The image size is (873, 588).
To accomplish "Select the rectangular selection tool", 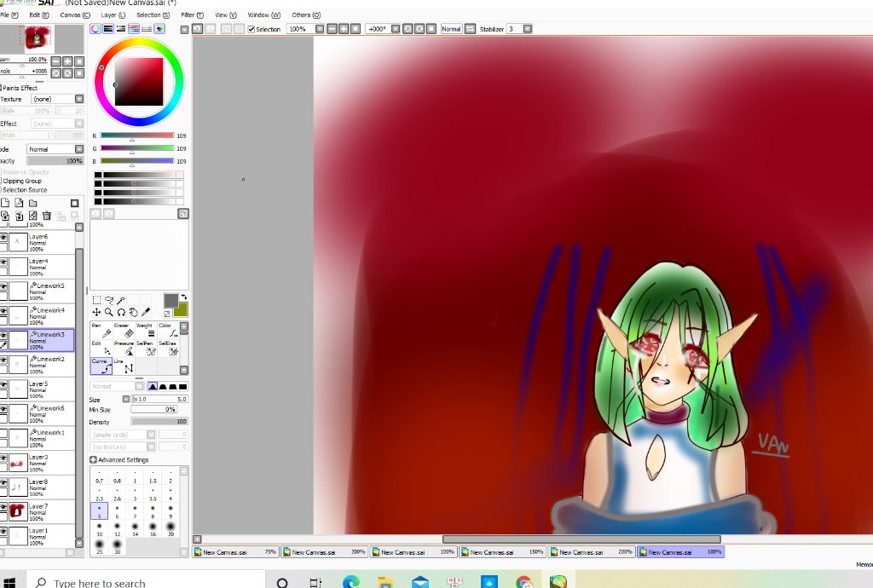I will [x=96, y=301].
